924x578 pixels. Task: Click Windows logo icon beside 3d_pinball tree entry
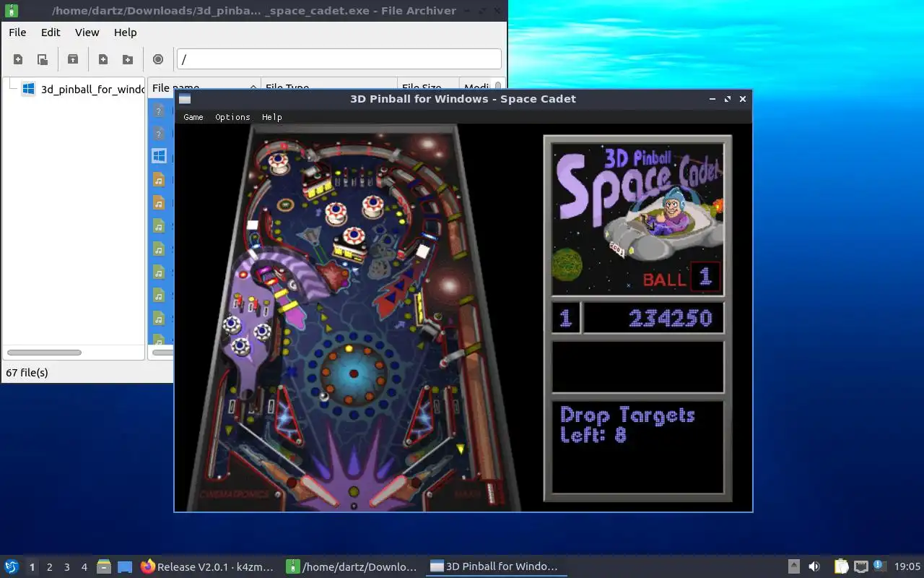tap(28, 89)
